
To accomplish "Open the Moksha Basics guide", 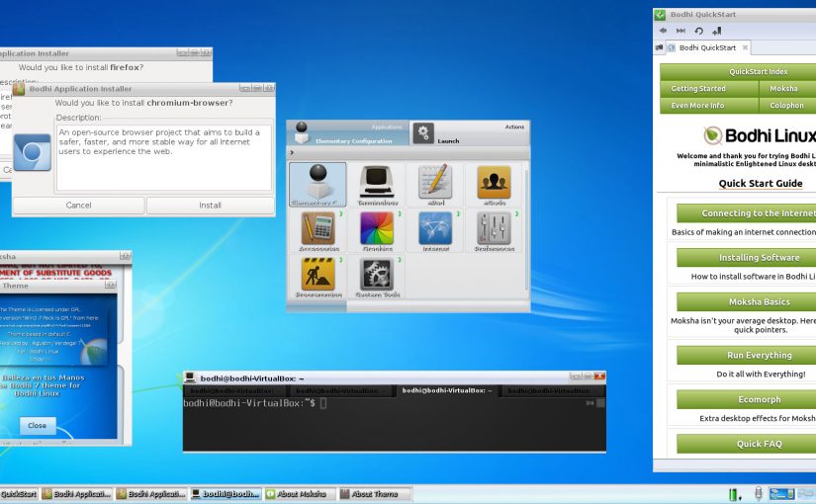I will [x=746, y=301].
